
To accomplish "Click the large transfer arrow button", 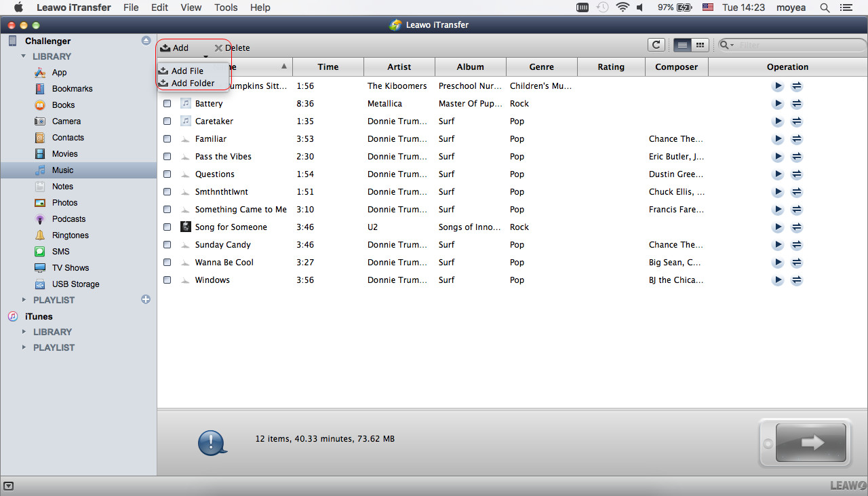I will 811,443.
